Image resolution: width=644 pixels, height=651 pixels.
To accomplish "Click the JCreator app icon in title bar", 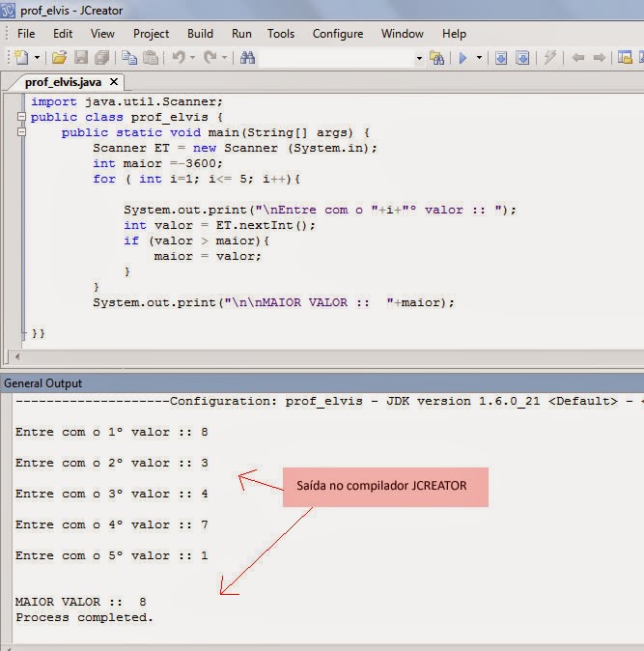I will point(8,11).
